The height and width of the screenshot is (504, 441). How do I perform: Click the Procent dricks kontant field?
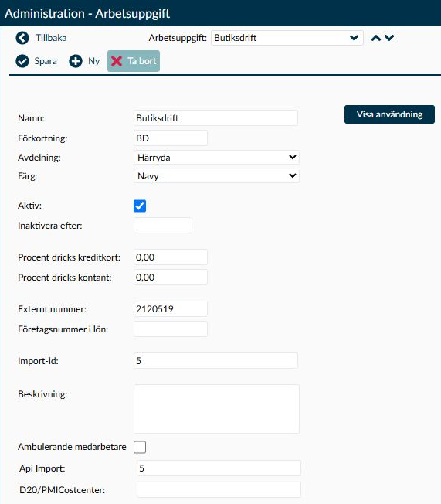tap(171, 277)
